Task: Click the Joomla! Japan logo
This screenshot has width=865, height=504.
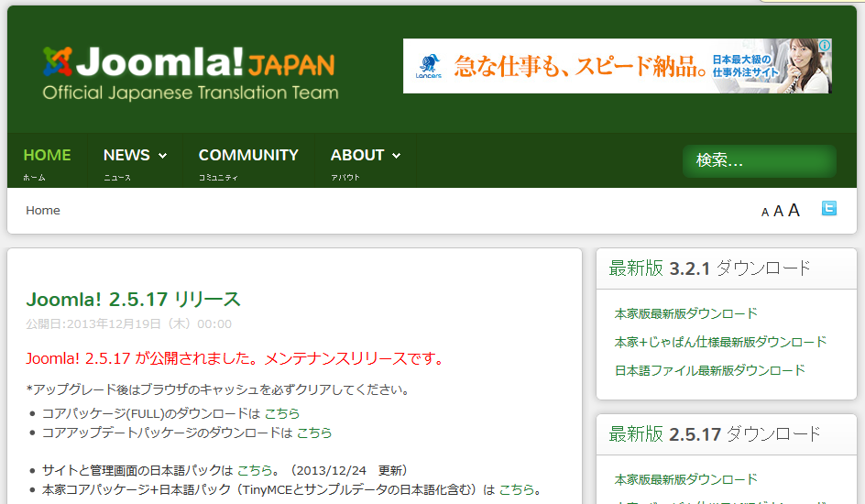Action: (189, 61)
